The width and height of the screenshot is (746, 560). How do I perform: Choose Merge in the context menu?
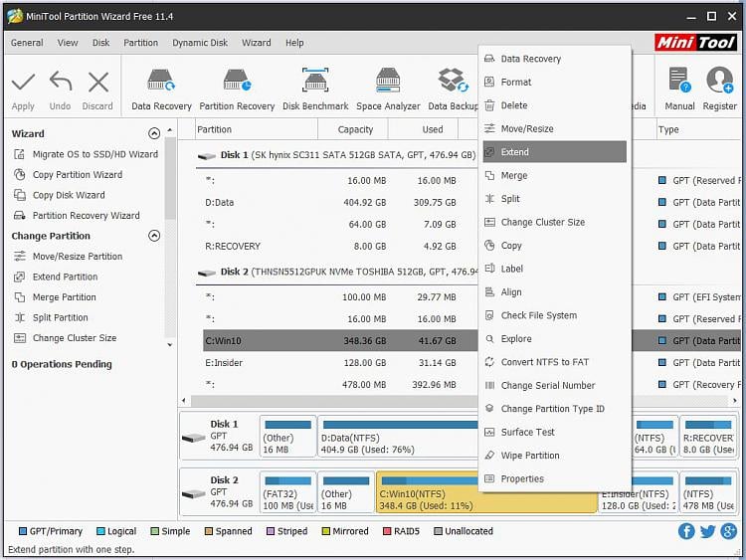(554, 176)
